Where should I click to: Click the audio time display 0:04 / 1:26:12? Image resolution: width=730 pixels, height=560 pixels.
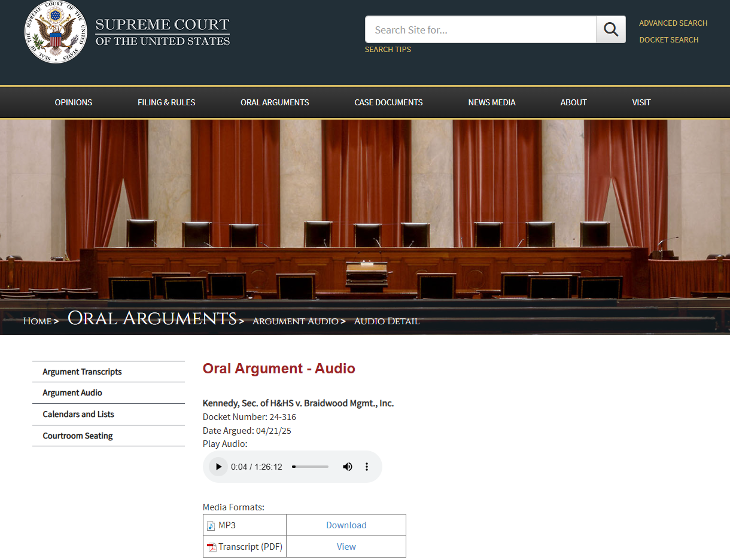click(257, 467)
